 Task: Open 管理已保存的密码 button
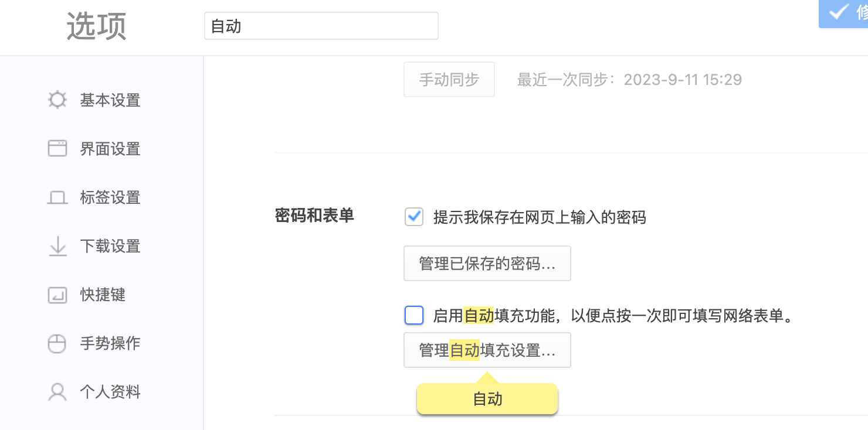[x=487, y=264]
